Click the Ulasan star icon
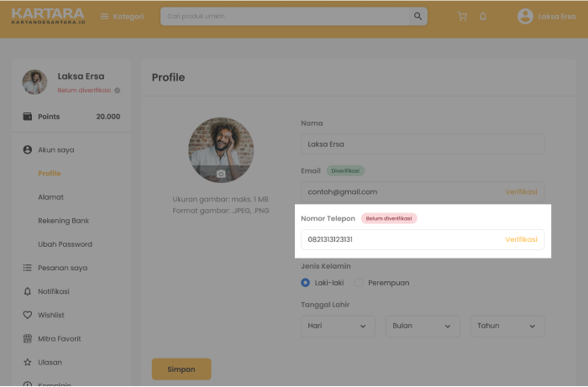 28,363
